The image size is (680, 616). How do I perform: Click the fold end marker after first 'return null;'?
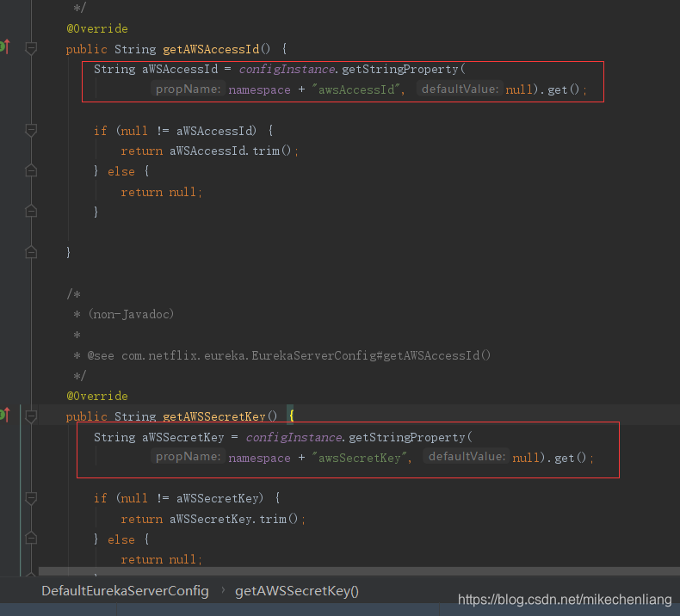point(31,211)
